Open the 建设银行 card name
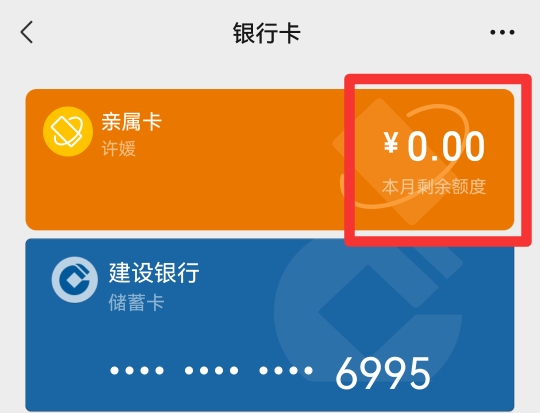The image size is (540, 413). (154, 272)
